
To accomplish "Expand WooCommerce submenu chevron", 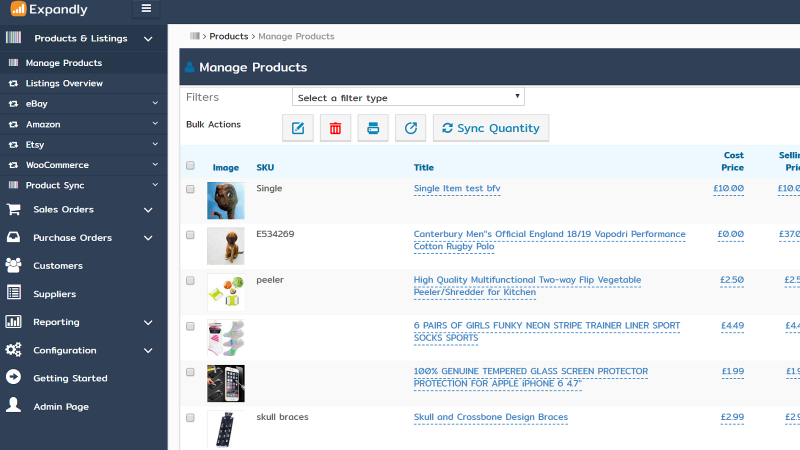I will 155,164.
